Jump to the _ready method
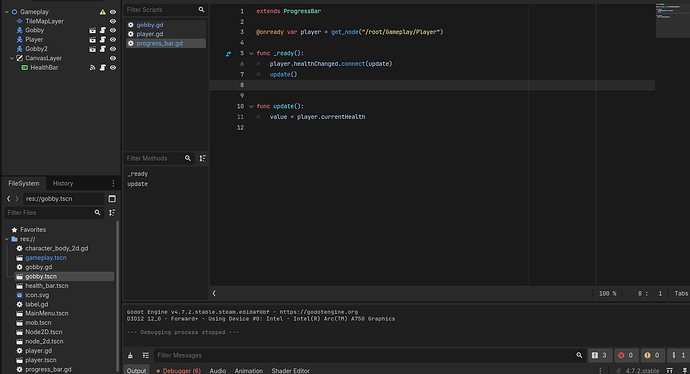This screenshot has width=690, height=374. pyautogui.click(x=137, y=174)
